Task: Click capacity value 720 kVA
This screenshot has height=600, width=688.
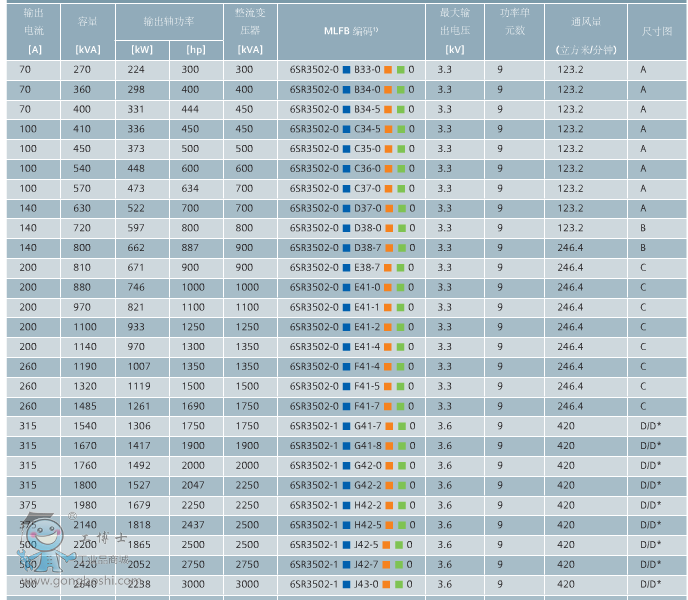Action: tap(82, 228)
